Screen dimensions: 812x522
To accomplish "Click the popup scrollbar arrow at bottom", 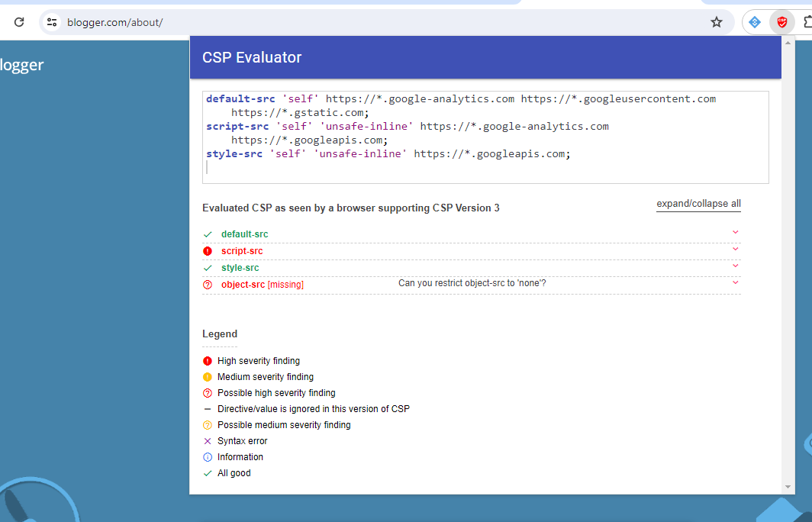I will pos(788,486).
